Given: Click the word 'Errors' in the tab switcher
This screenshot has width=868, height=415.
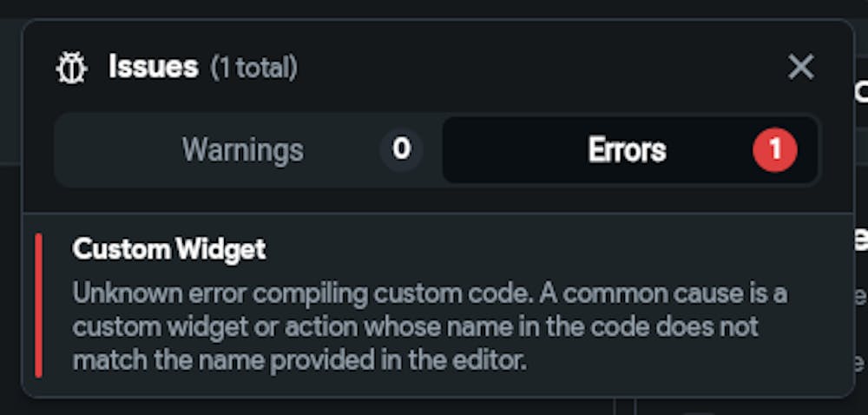Looking at the screenshot, I should click(627, 150).
